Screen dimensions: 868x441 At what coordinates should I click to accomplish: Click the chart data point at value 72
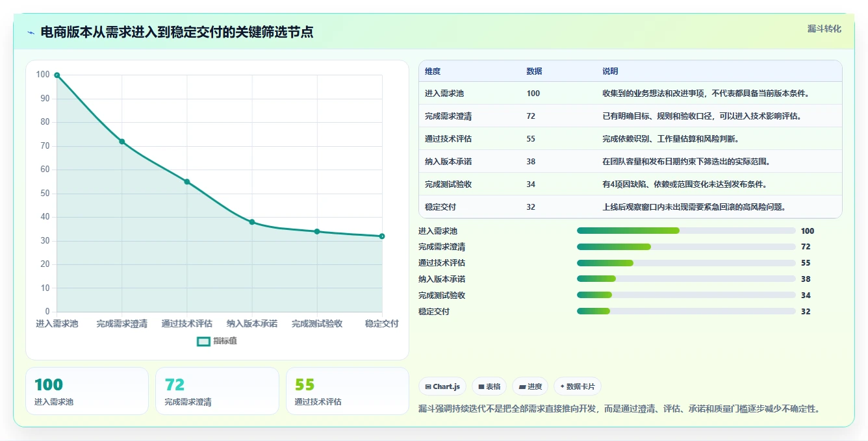pos(122,142)
